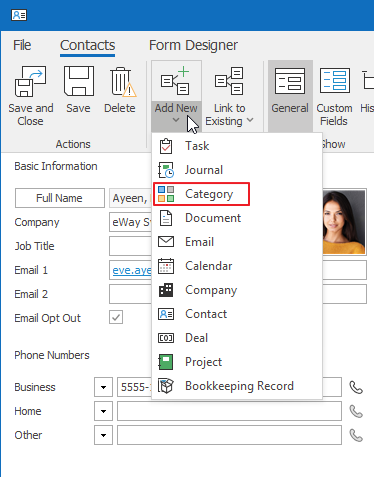Screen dimensions: 374x477
Task: Click the Save floppy disk icon
Action: (x=79, y=81)
